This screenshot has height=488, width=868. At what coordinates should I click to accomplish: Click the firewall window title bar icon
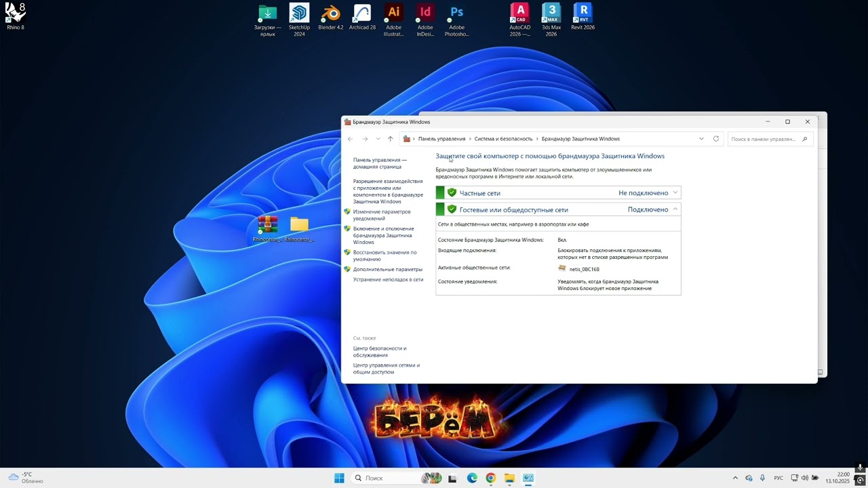348,122
